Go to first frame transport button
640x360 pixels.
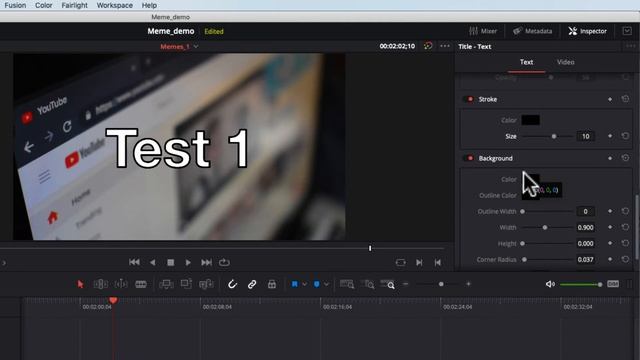click(x=134, y=262)
